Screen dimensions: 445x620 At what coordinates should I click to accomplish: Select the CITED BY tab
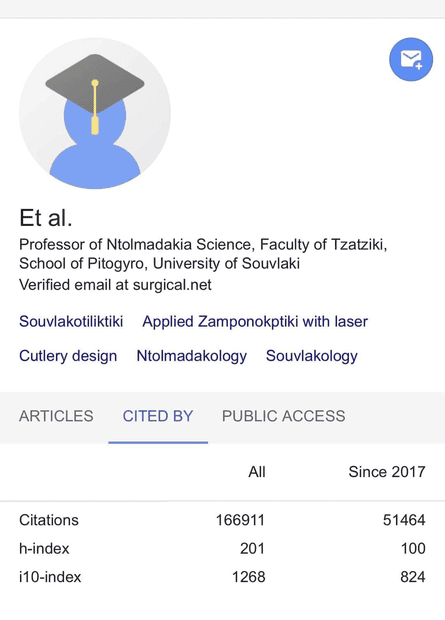pyautogui.click(x=158, y=416)
